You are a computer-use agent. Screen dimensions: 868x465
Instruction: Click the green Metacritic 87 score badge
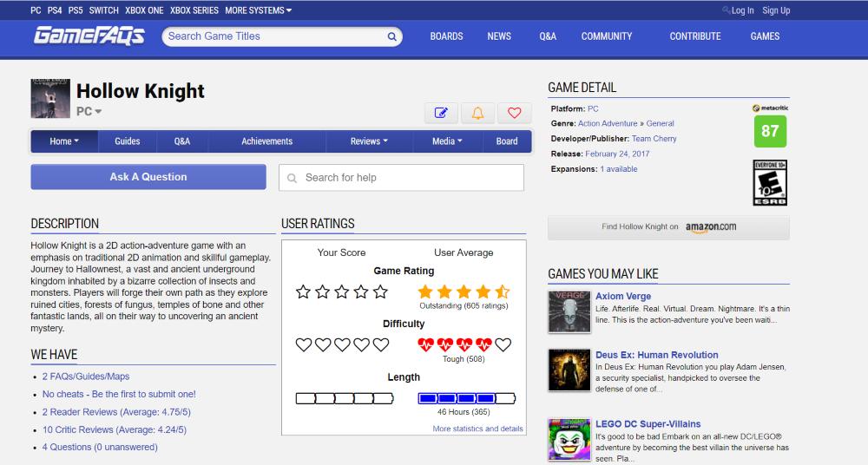pyautogui.click(x=770, y=131)
